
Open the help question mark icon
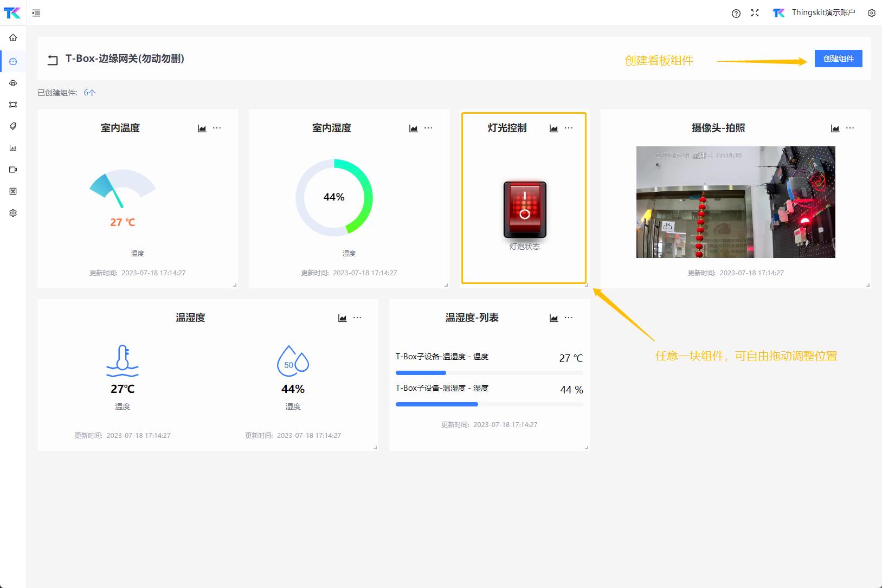tap(736, 14)
